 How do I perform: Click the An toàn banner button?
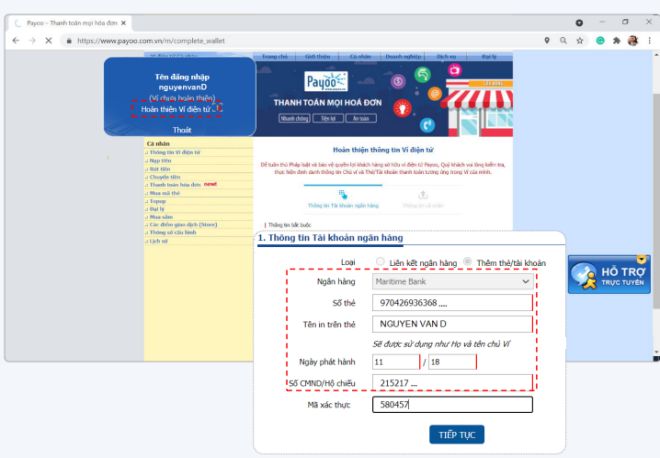click(361, 119)
